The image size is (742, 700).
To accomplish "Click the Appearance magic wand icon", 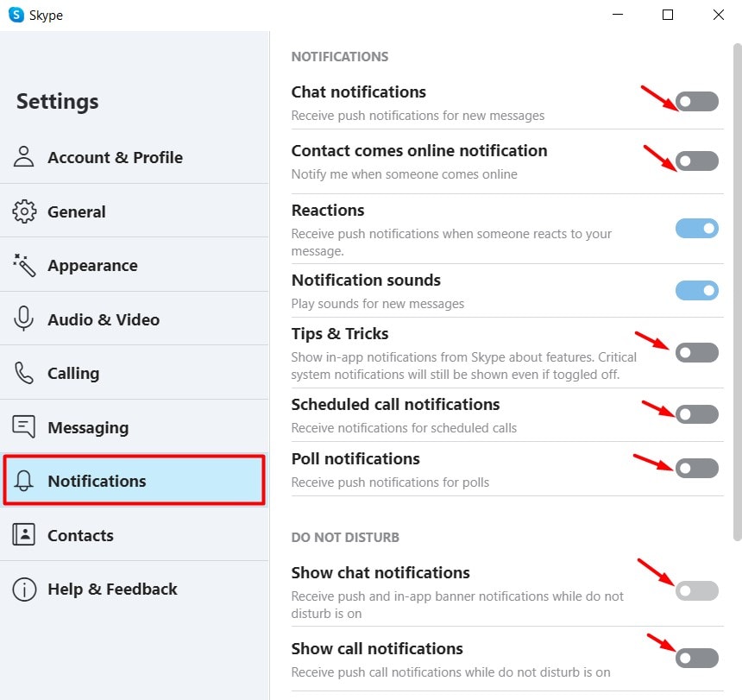I will (x=23, y=265).
